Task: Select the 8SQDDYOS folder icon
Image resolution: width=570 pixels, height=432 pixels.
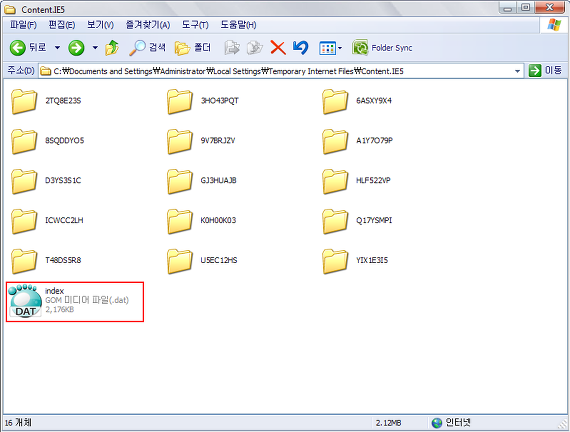Action: point(24,141)
